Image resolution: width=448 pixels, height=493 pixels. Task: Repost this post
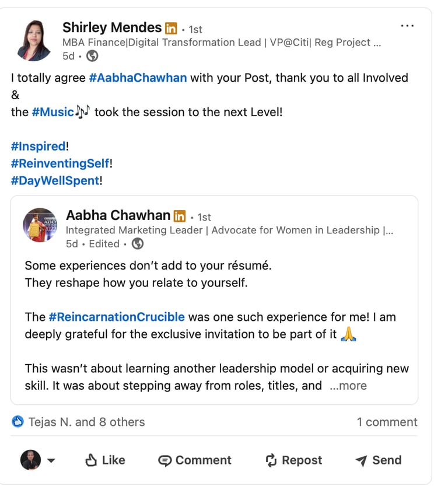(x=293, y=460)
